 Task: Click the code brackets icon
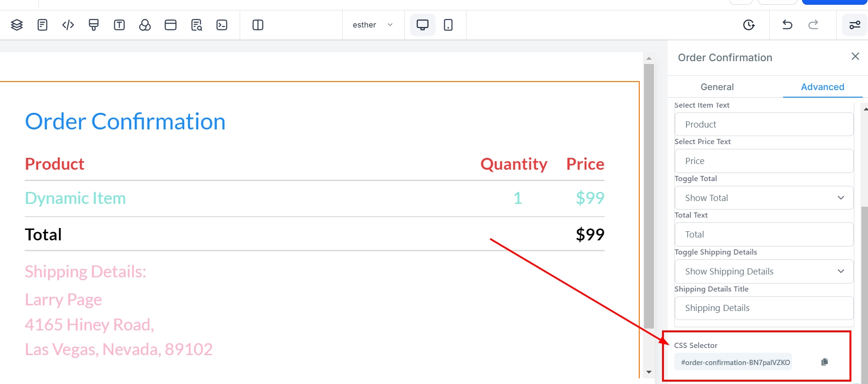(68, 25)
